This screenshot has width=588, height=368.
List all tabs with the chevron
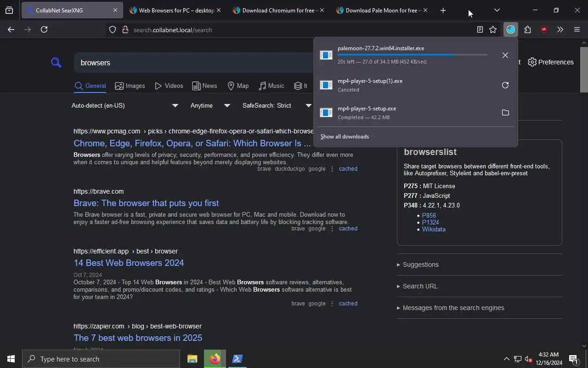pyautogui.click(x=497, y=10)
